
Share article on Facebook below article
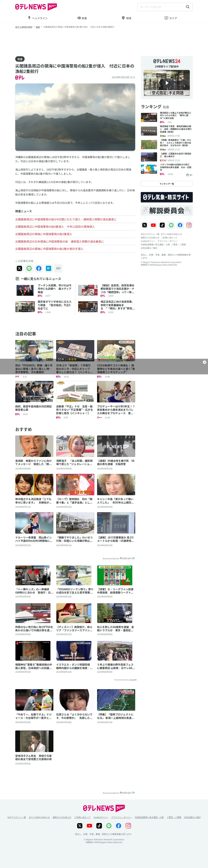39,268
